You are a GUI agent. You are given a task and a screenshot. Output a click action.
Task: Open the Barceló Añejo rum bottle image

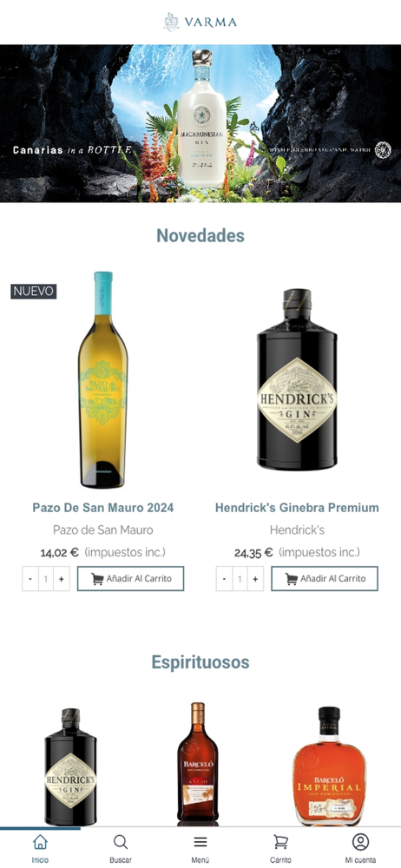click(198, 763)
